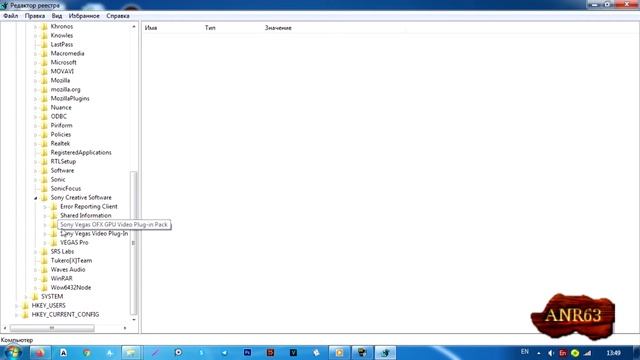The image size is (640, 360).
Task: Click the tree scrollbar down arrow
Action: coord(133,320)
